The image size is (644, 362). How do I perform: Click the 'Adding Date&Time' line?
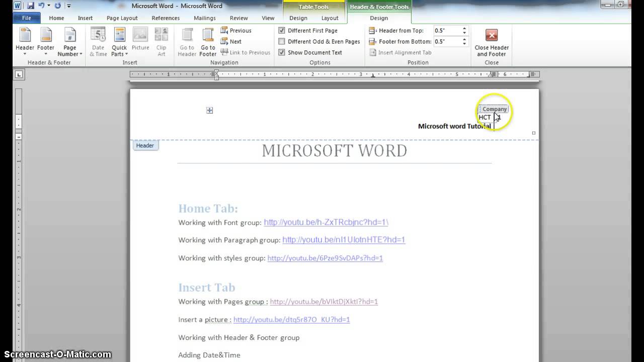[209, 355]
